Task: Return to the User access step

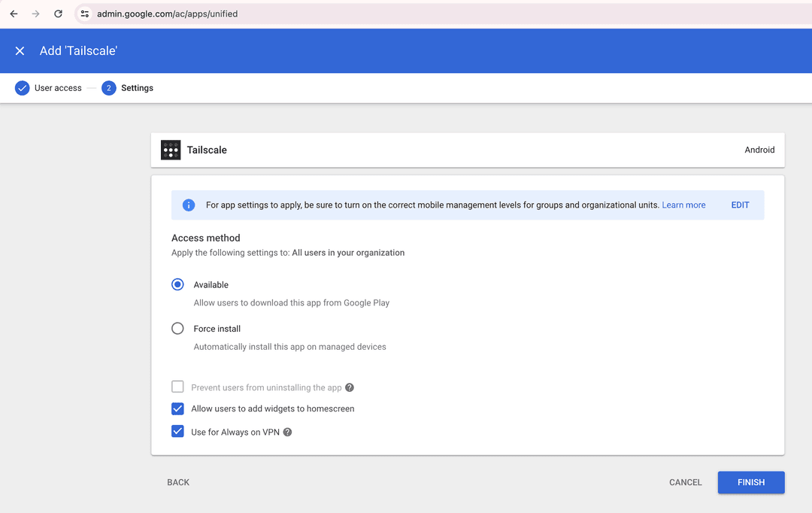Action: click(57, 88)
